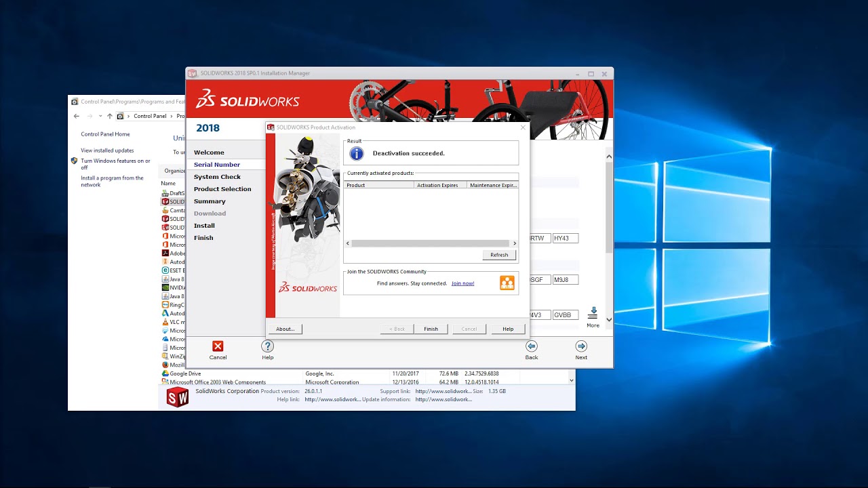The width and height of the screenshot is (868, 488).
Task: Click Finish in the Product Activation dialog
Action: [x=431, y=329]
